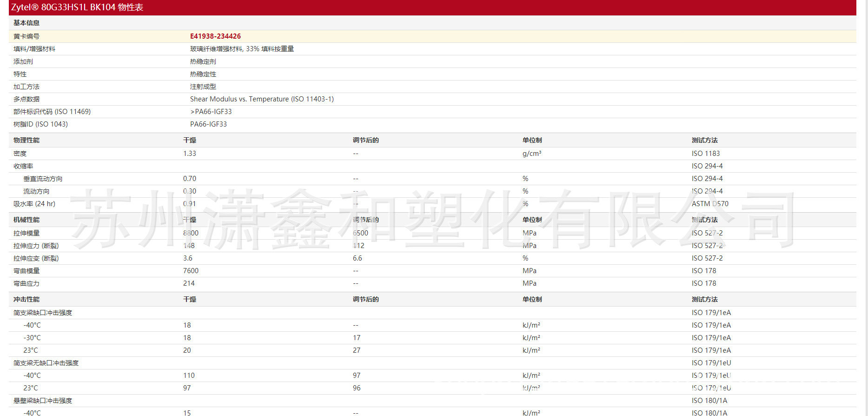The image size is (868, 416).
Task: Click the conditioned tensile modulus 6500
Action: coord(360,233)
